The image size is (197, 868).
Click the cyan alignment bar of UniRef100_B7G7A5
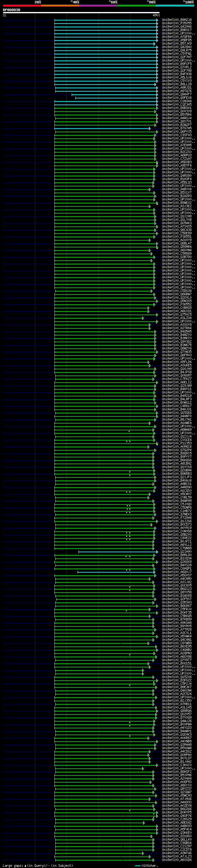point(103,128)
